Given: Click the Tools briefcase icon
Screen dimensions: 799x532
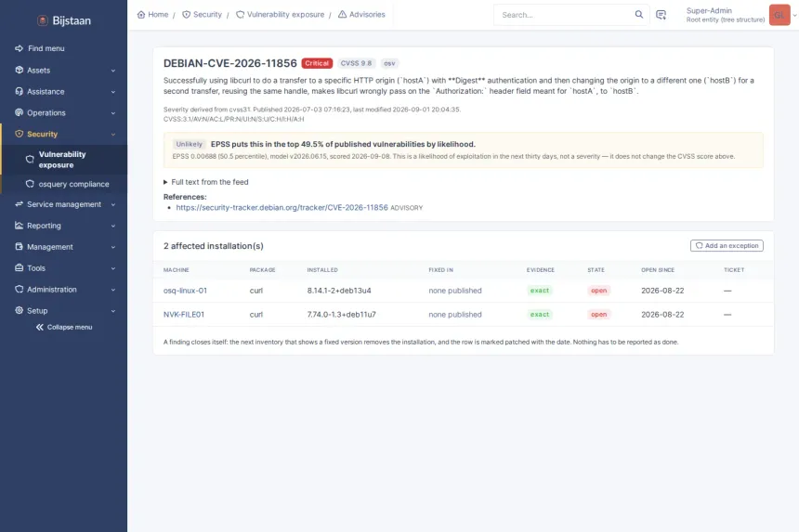Looking at the screenshot, I should tap(19, 267).
